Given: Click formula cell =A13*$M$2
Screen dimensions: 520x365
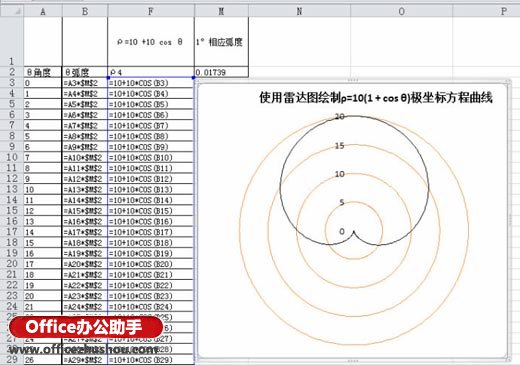Looking at the screenshot, I should click(85, 189).
